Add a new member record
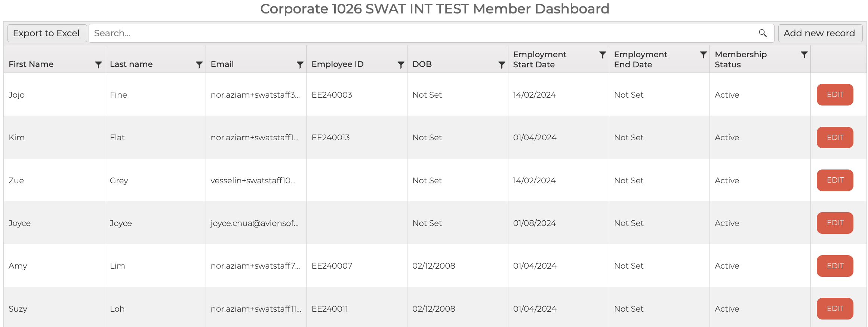 coord(819,33)
